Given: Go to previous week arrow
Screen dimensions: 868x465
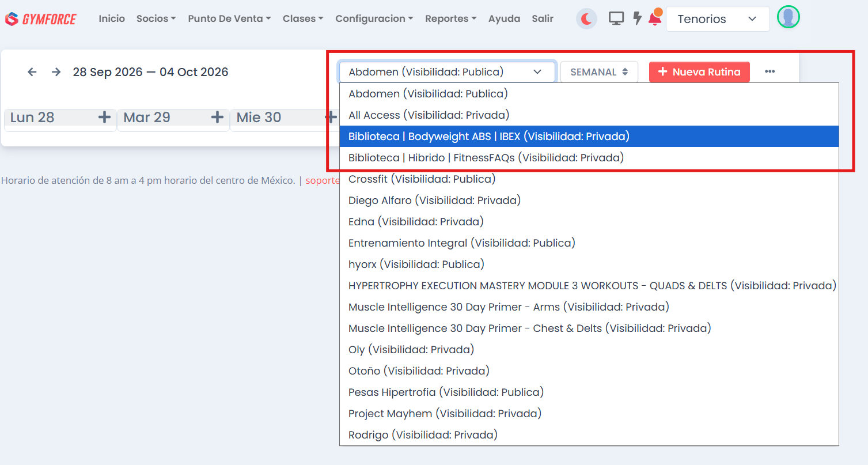Looking at the screenshot, I should [32, 72].
